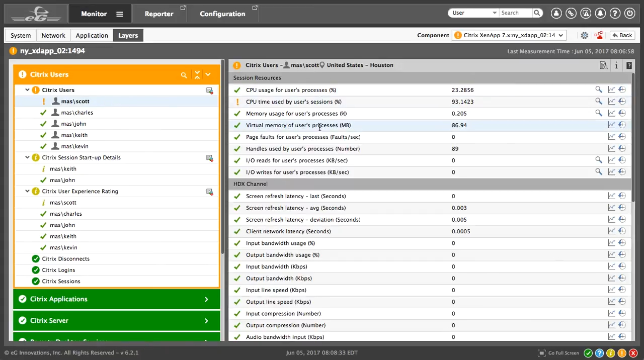Select mas\kevin under User Experience Rating
The width and height of the screenshot is (644, 360).
63,247
